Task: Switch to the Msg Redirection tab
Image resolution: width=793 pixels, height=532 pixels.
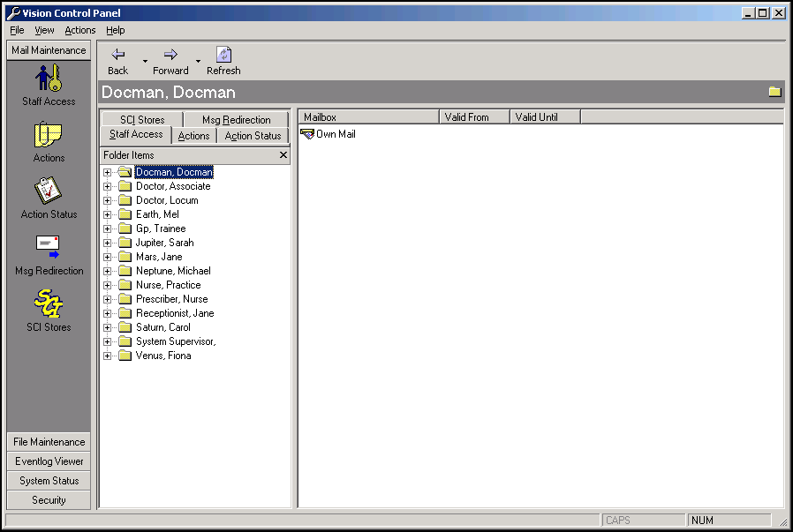Action: (236, 120)
